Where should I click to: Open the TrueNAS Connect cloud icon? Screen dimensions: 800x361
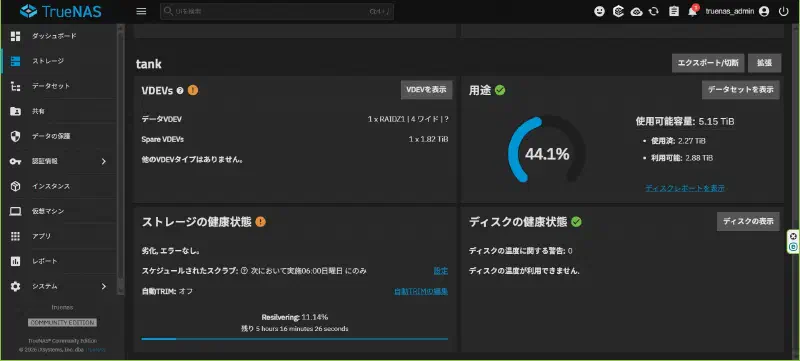tap(636, 12)
